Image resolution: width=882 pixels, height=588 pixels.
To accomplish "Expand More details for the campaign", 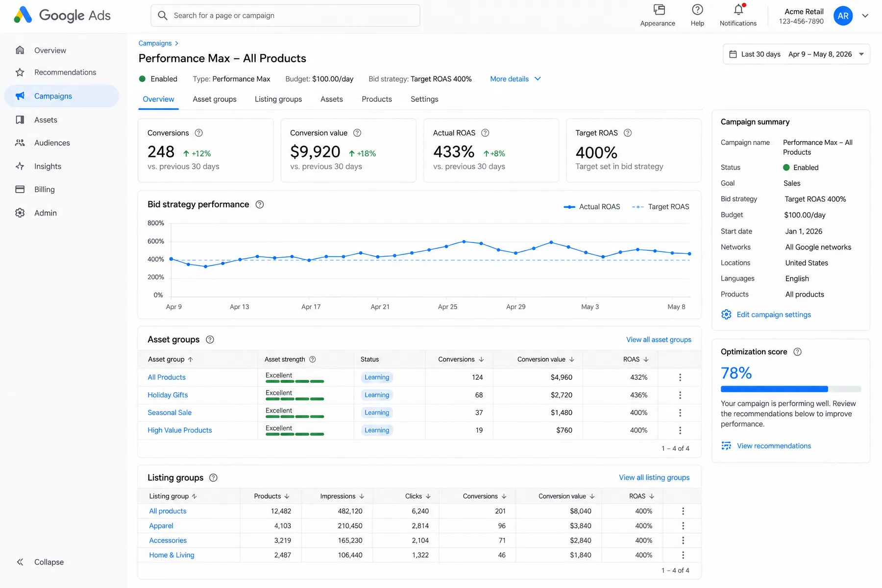I will 515,79.
